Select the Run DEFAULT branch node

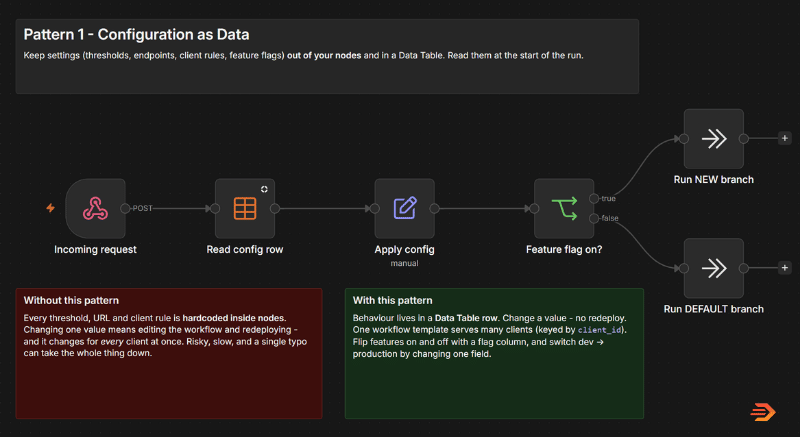714,268
